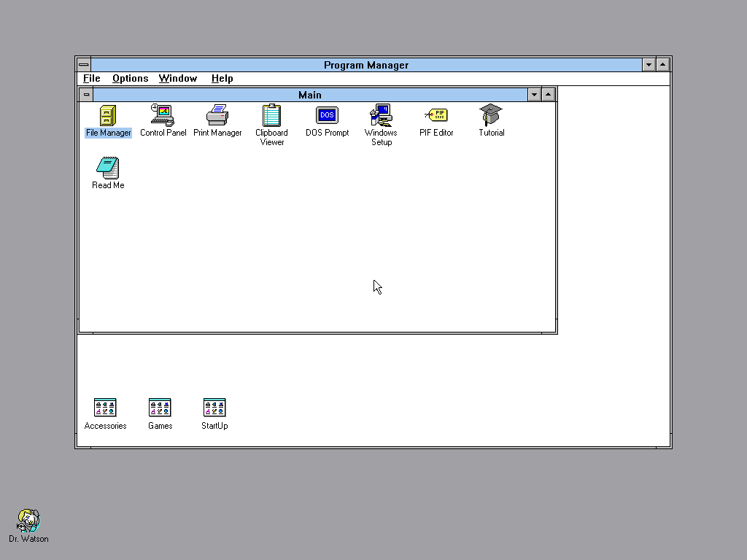Select the PIF Editor icon

click(436, 115)
